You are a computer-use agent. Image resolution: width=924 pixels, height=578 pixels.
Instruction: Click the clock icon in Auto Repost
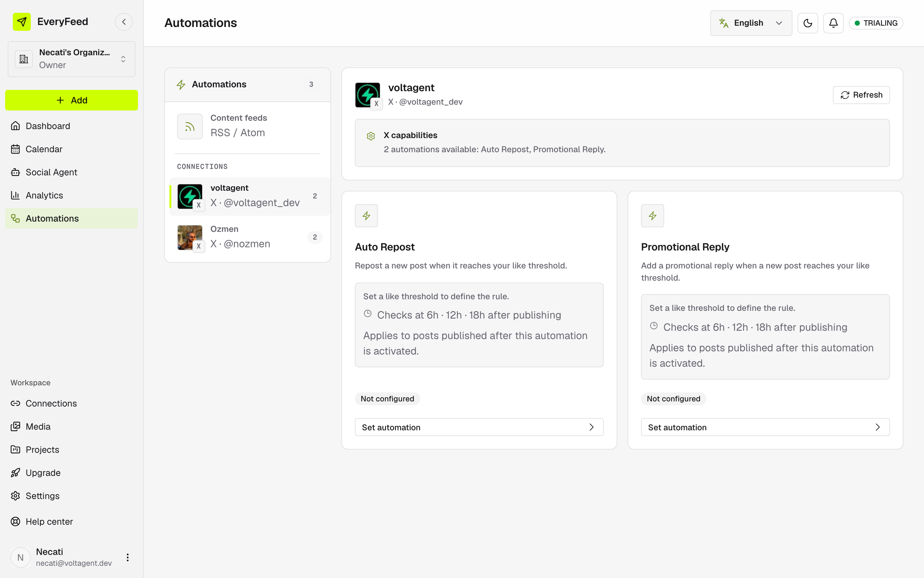pyautogui.click(x=367, y=313)
